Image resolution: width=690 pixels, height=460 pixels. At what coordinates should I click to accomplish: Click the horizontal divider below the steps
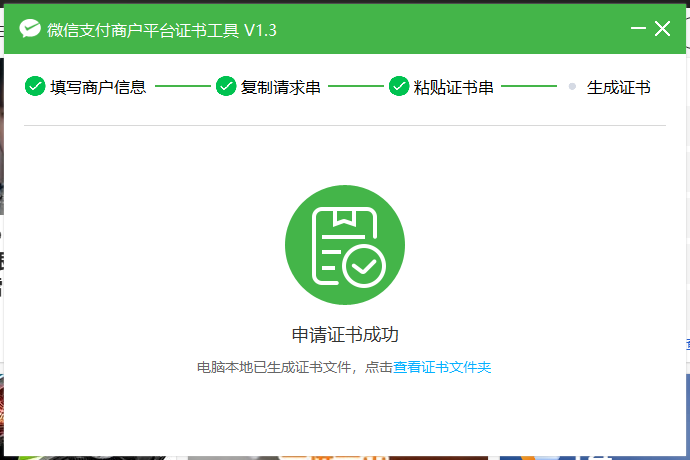[x=345, y=126]
